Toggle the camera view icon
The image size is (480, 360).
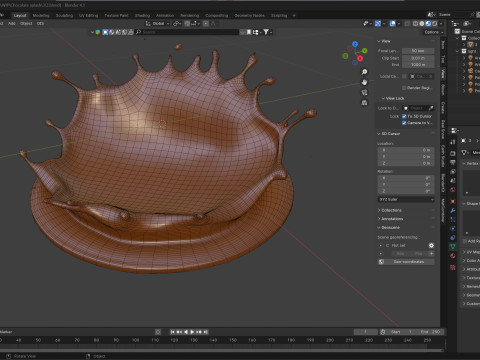coord(364,92)
